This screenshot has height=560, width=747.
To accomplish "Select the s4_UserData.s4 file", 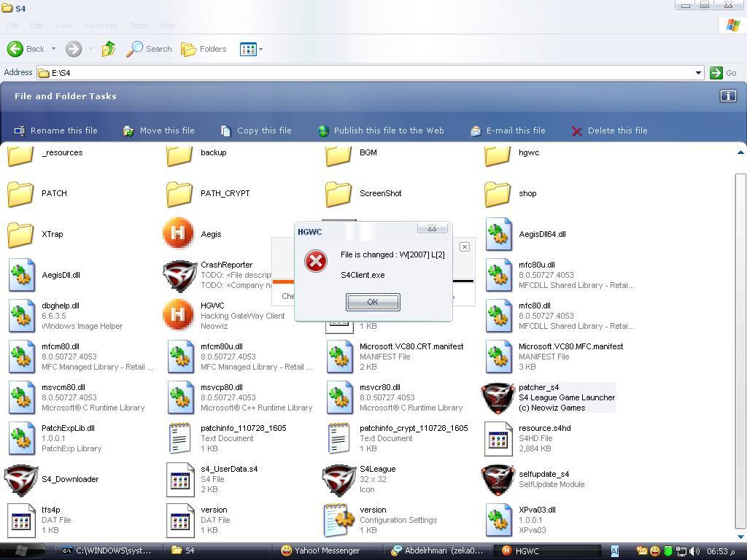I will coord(212,480).
